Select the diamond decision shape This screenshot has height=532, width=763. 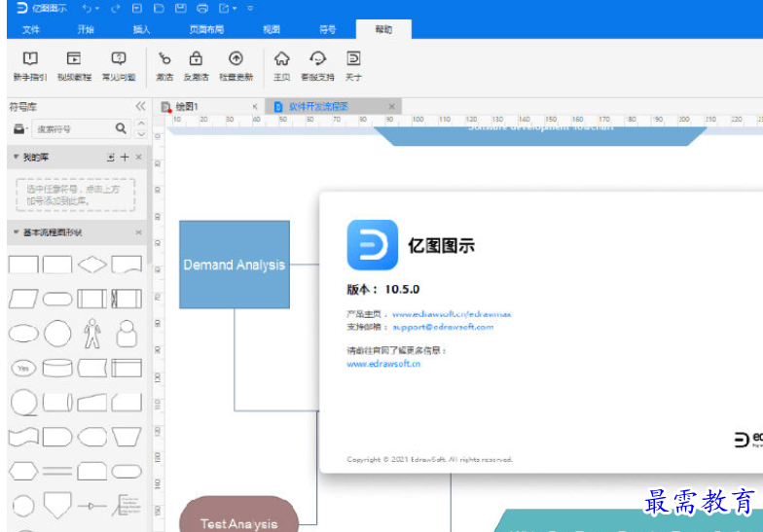coord(91,265)
